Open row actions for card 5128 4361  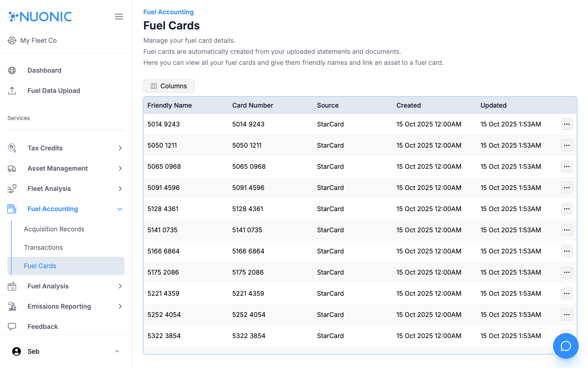click(567, 209)
